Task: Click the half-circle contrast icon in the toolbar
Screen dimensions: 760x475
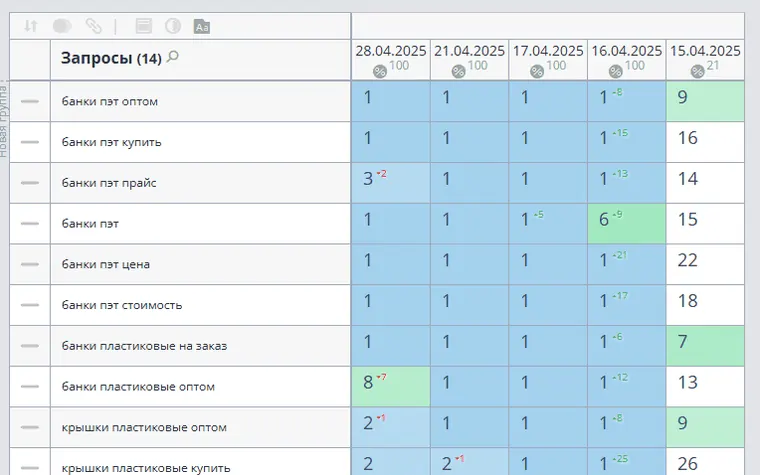Action: (173, 26)
